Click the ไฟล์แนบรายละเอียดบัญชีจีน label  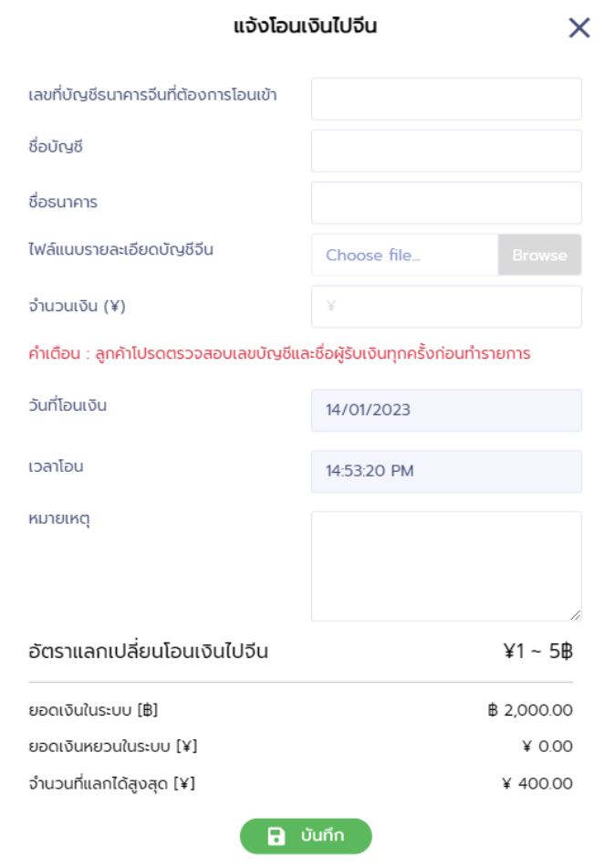coord(121,248)
